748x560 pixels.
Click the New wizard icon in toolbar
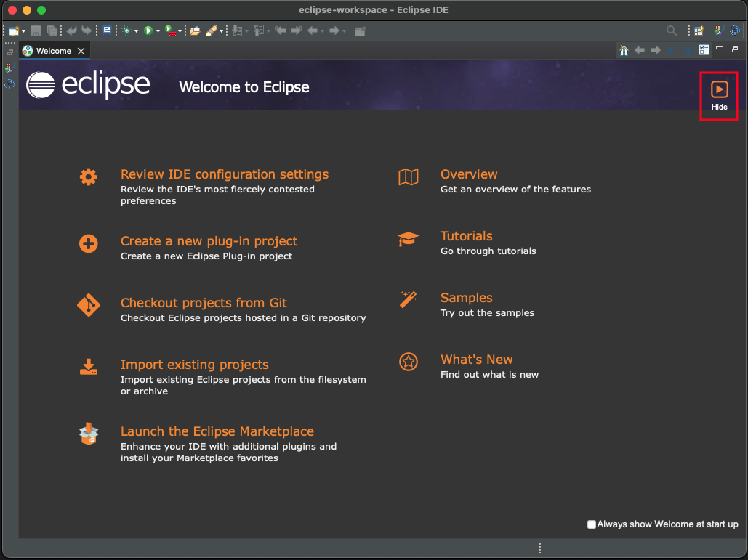click(14, 31)
